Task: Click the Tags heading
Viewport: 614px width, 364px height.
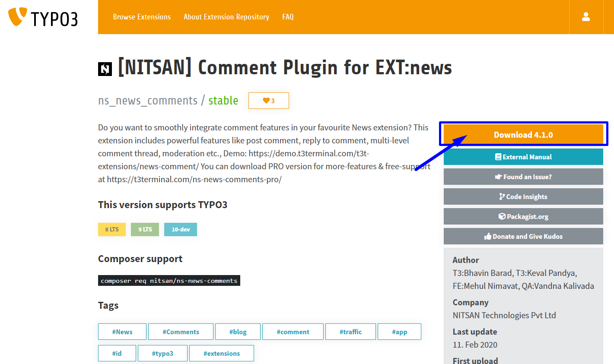Action: tap(108, 306)
